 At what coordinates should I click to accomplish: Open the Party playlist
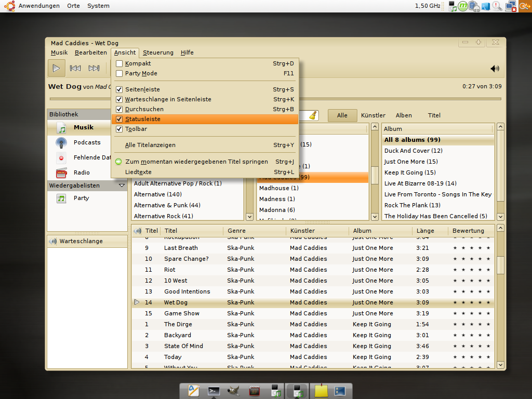(81, 198)
